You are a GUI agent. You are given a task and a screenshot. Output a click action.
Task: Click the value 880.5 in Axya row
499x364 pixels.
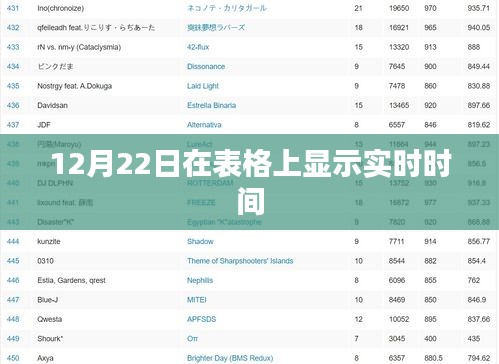tap(433, 358)
